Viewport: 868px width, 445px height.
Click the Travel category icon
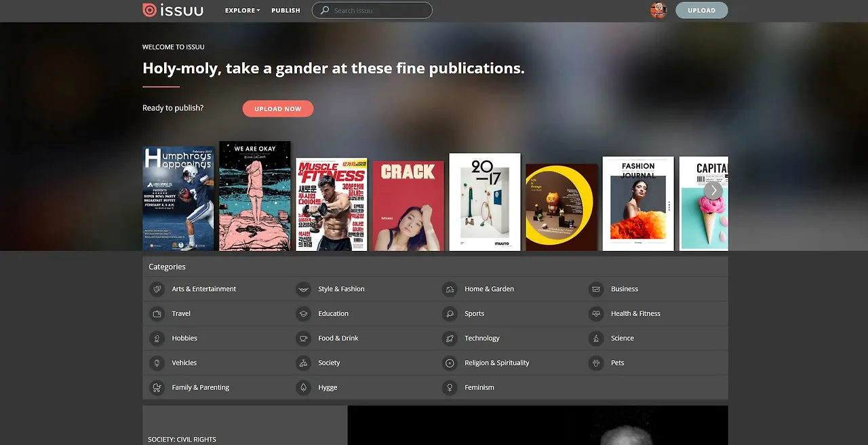coord(157,313)
